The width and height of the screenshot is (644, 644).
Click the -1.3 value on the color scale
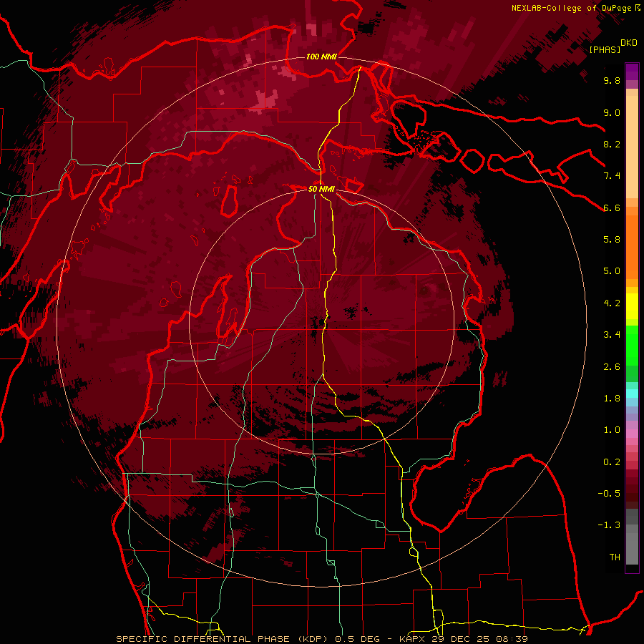click(609, 525)
